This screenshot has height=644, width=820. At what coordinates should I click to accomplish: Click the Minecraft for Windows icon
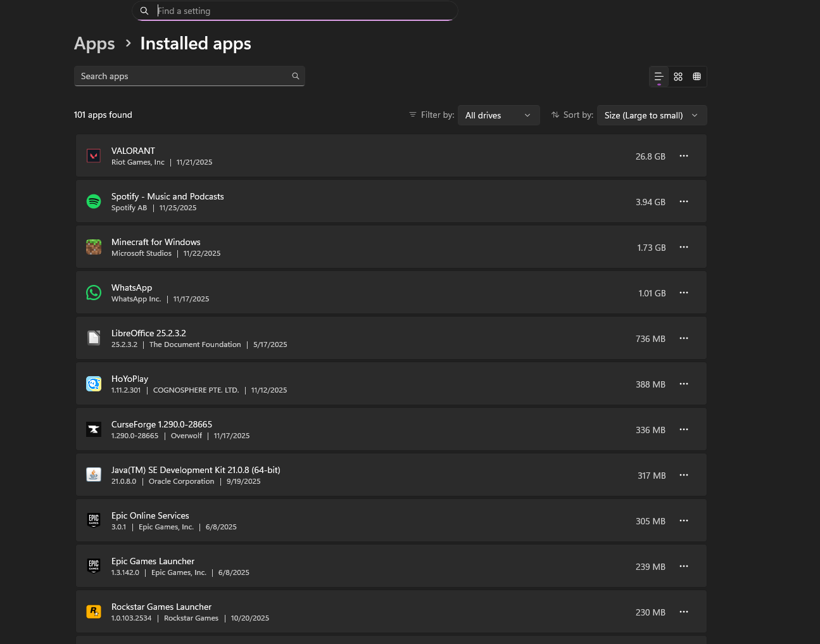point(94,247)
